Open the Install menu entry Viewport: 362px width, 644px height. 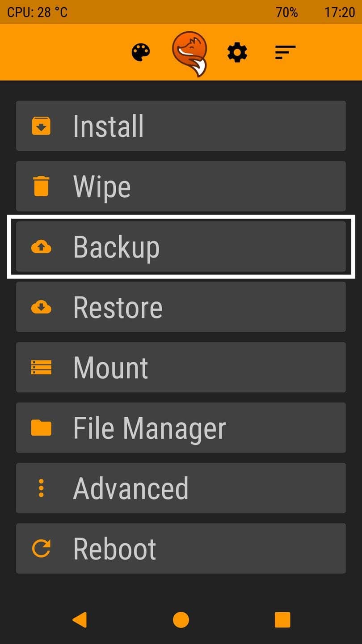pos(181,126)
